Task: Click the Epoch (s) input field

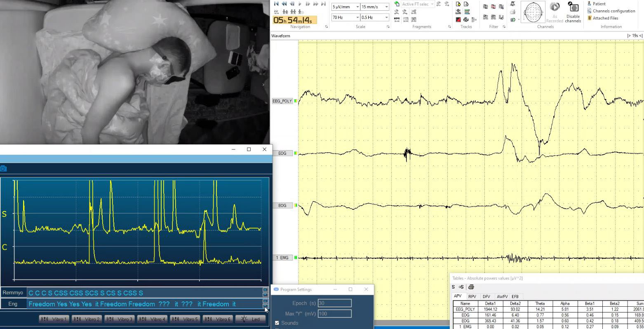Action: [334, 303]
